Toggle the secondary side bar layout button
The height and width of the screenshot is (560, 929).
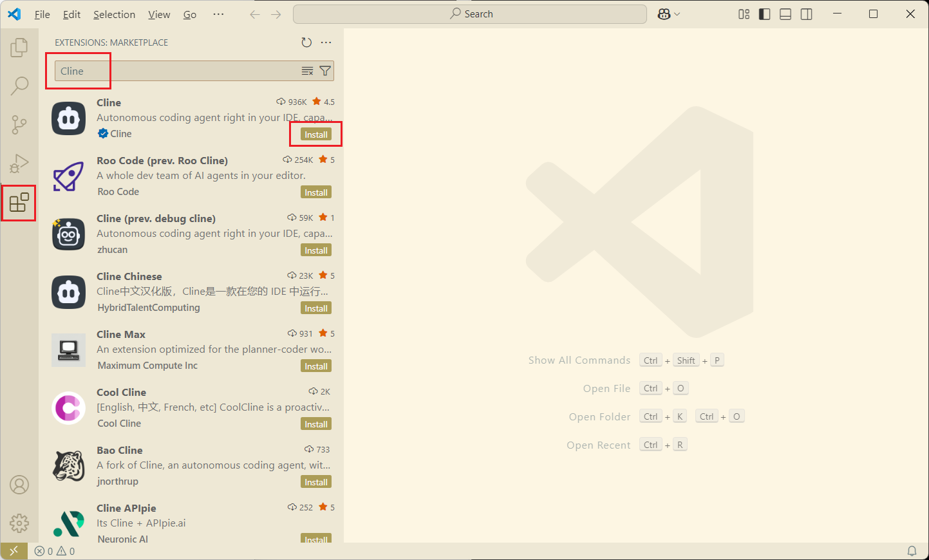click(806, 14)
